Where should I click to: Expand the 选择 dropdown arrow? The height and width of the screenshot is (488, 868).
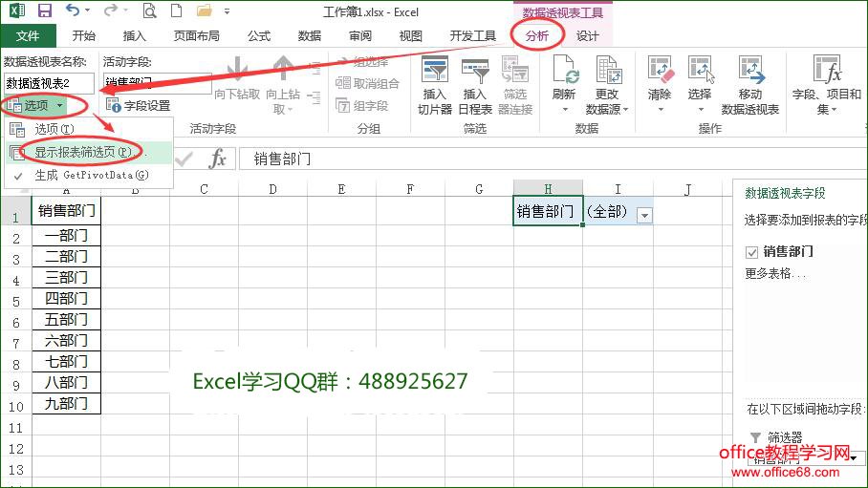pos(700,110)
